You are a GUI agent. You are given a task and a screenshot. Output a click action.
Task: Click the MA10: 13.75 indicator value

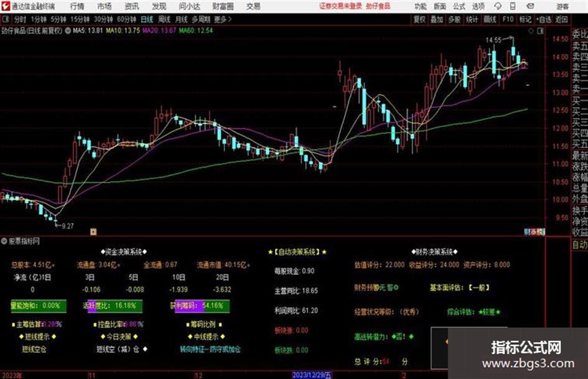(x=123, y=30)
